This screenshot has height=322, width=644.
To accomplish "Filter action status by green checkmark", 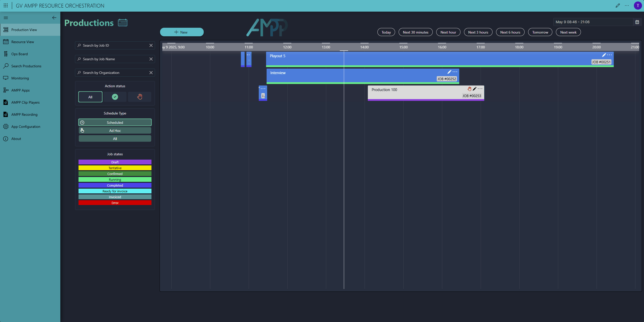I will click(x=115, y=97).
